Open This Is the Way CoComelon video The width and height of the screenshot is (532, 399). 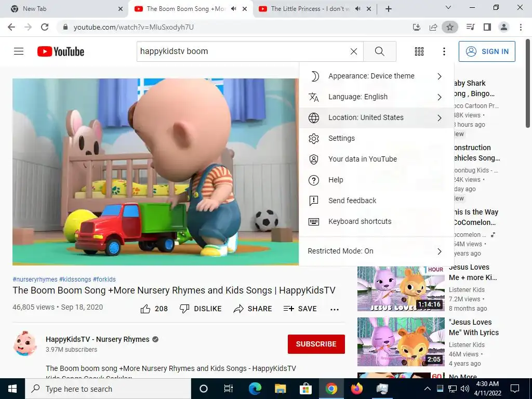pos(476,217)
